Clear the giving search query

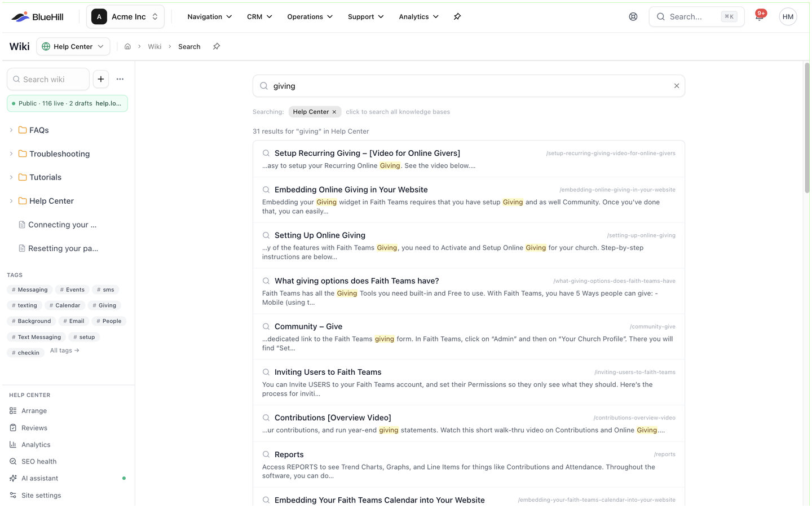click(x=677, y=86)
